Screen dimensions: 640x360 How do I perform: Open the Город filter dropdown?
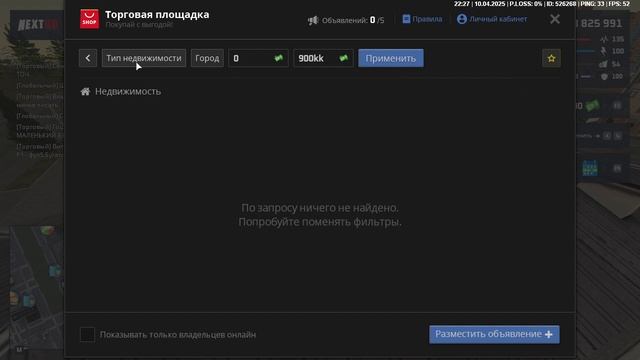coord(207,58)
